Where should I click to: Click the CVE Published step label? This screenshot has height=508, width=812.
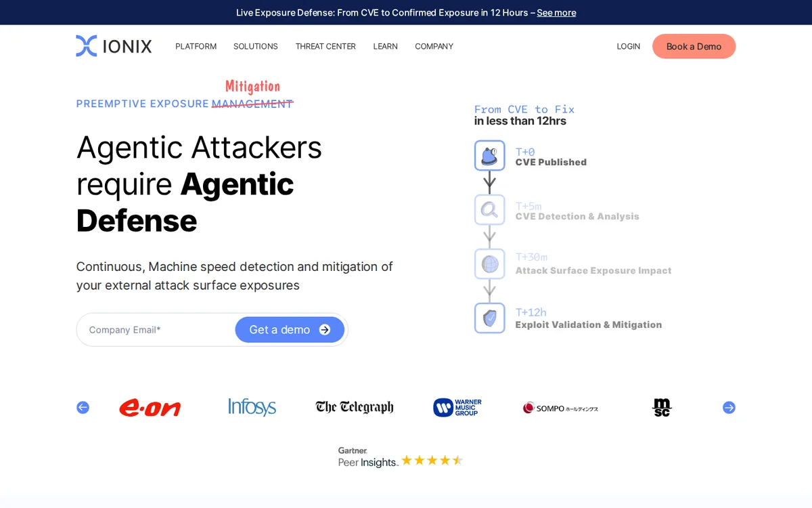[551, 163]
